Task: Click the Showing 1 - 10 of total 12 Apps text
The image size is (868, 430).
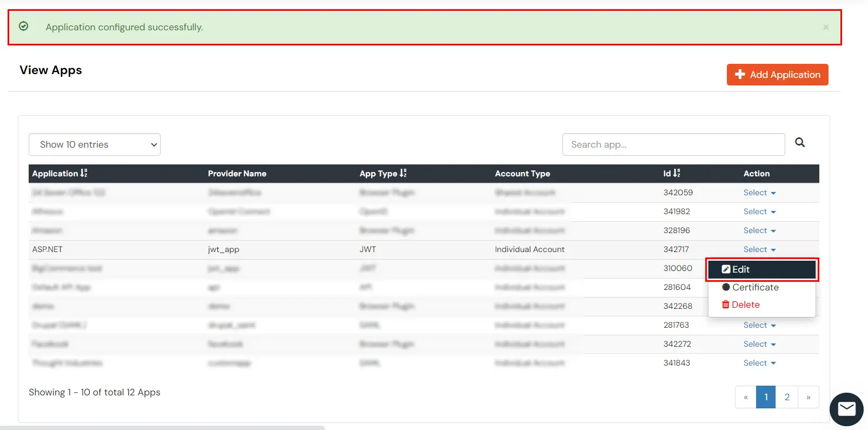Action: (95, 392)
